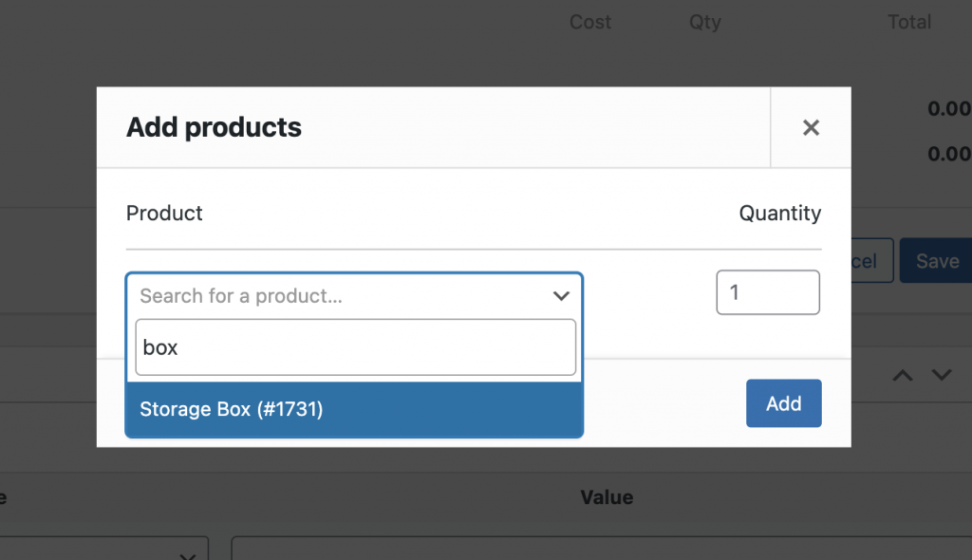This screenshot has width=972, height=560.
Task: Click the Quantity number field
Action: tap(768, 291)
